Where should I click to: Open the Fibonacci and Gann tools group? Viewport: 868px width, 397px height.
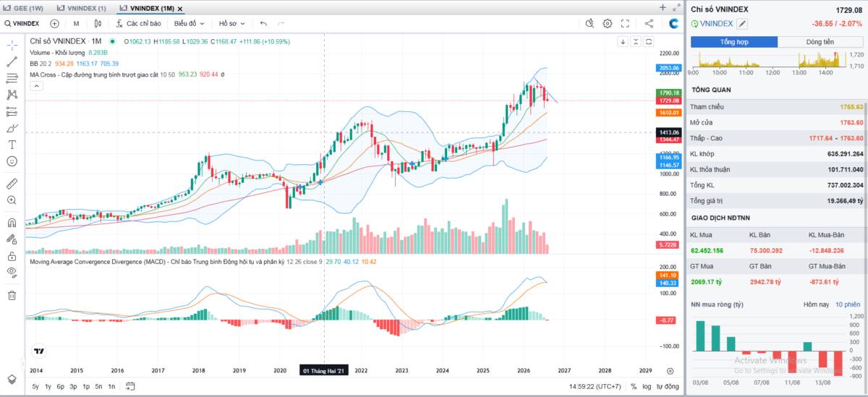pos(12,78)
